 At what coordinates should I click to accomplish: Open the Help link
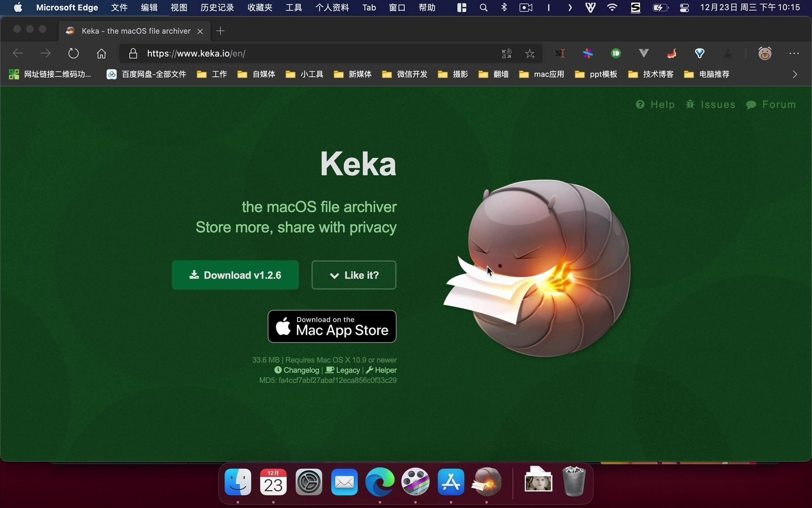coord(655,104)
